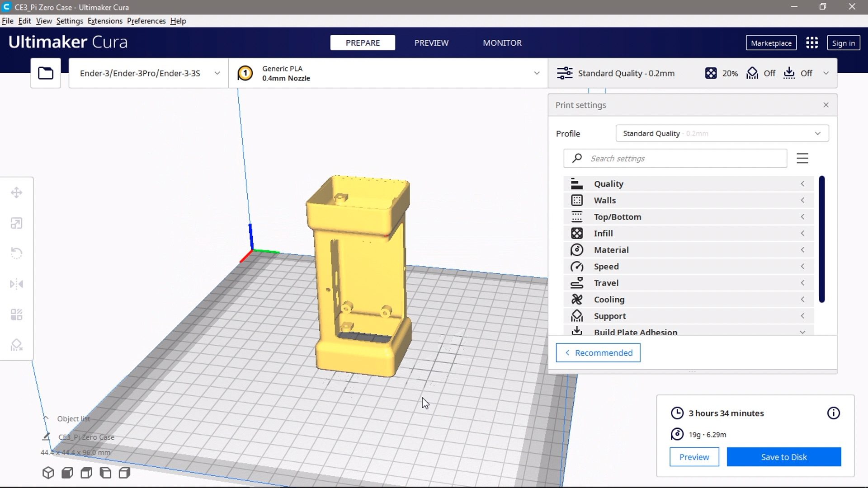This screenshot has height=488, width=868.
Task: Select the Scale tool
Action: tap(17, 223)
